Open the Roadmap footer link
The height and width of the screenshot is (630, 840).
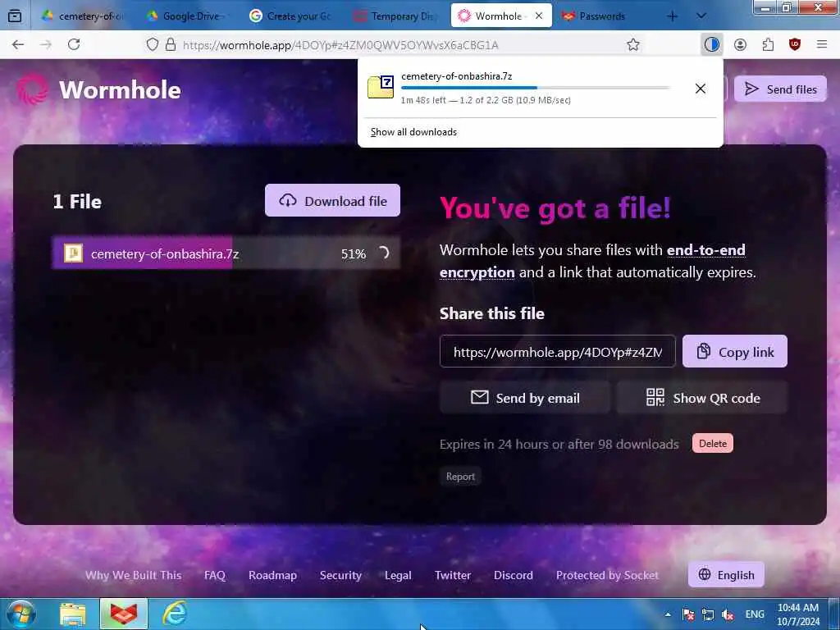coord(272,575)
